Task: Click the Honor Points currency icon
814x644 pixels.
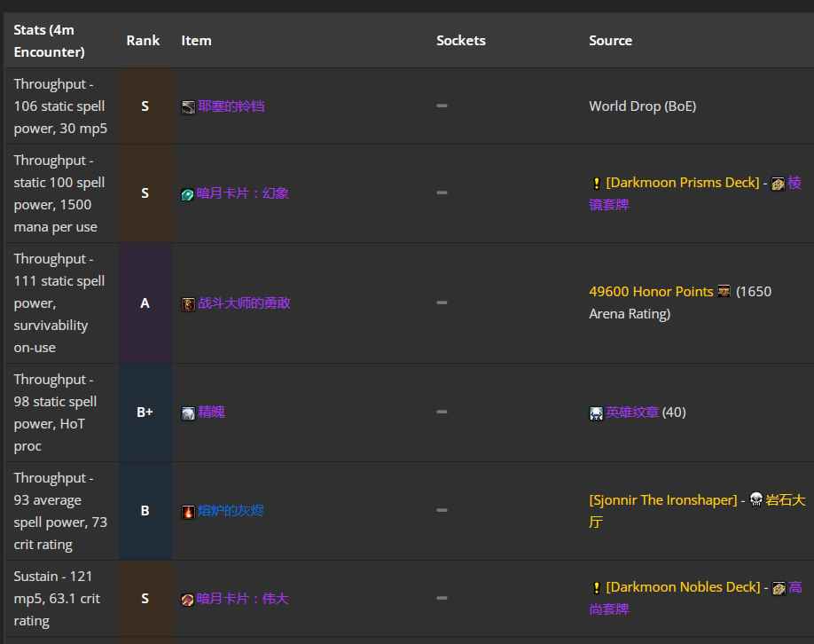Action: pos(724,291)
